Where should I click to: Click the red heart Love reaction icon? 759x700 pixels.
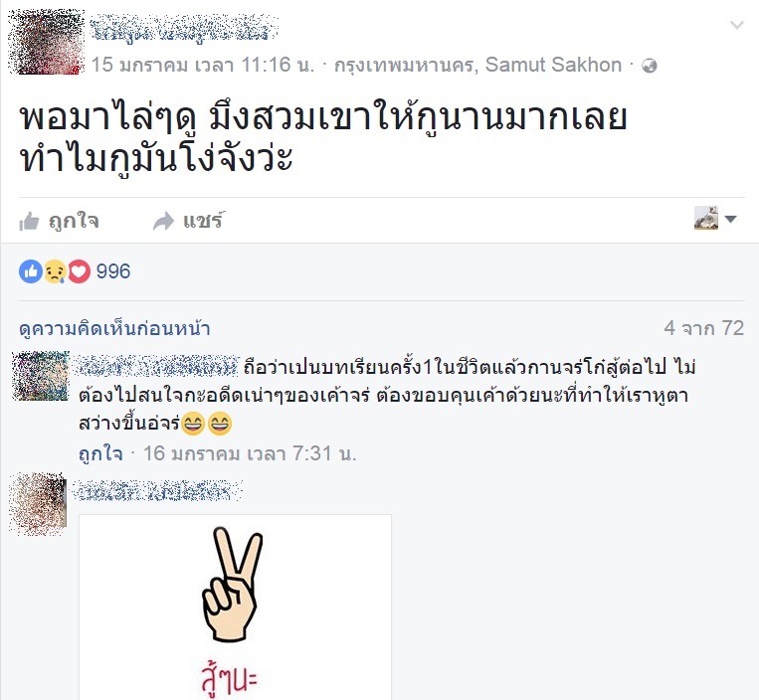(79, 271)
